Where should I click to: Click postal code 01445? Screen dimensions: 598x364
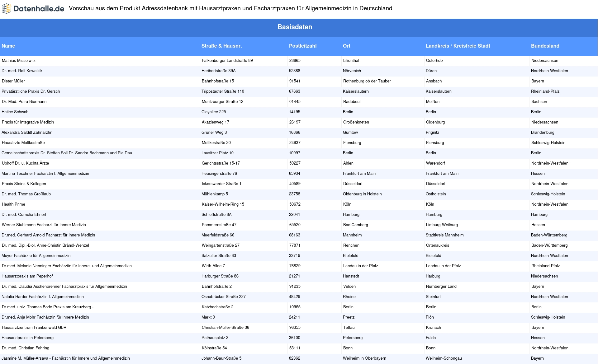point(295,101)
